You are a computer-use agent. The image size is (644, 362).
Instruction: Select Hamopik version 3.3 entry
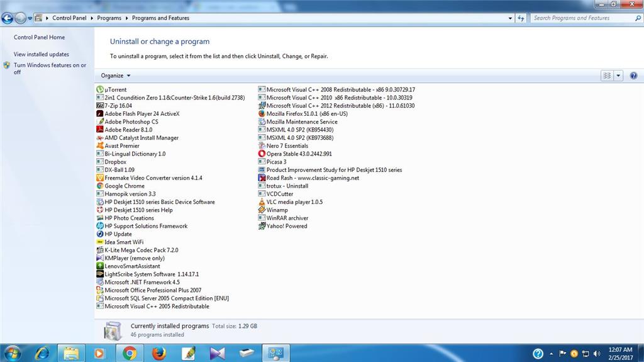click(126, 194)
